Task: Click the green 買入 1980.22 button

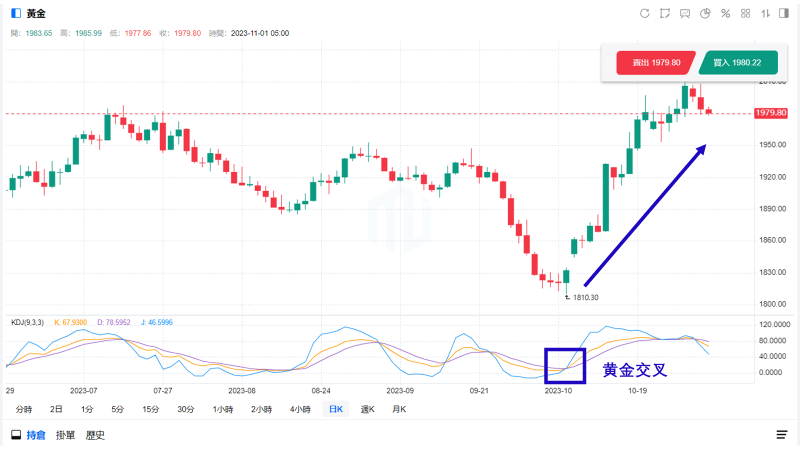Action: tap(739, 63)
